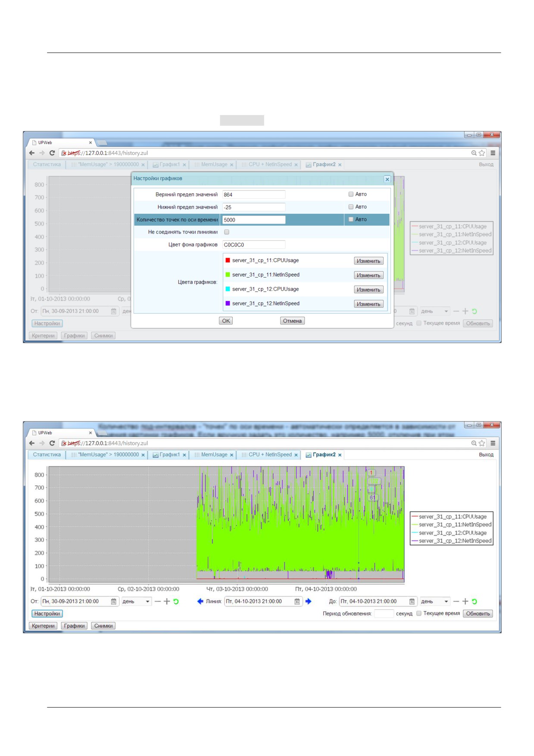
Task: Click the Количество точек field showing 5000
Action: tap(254, 220)
